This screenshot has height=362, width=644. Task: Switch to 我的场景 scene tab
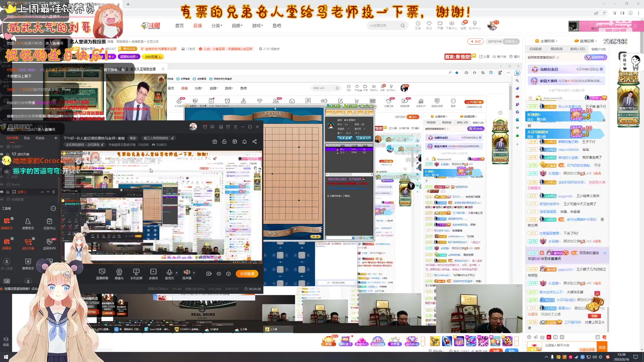12,138
